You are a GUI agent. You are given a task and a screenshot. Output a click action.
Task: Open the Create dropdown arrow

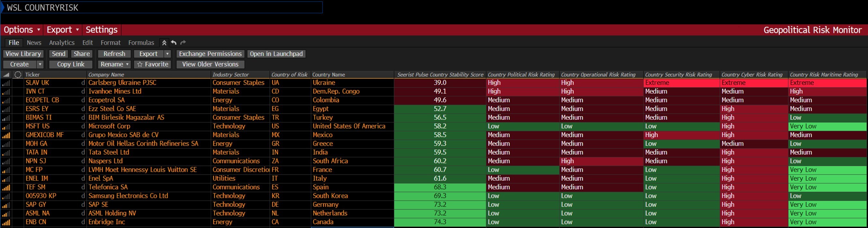click(40, 64)
